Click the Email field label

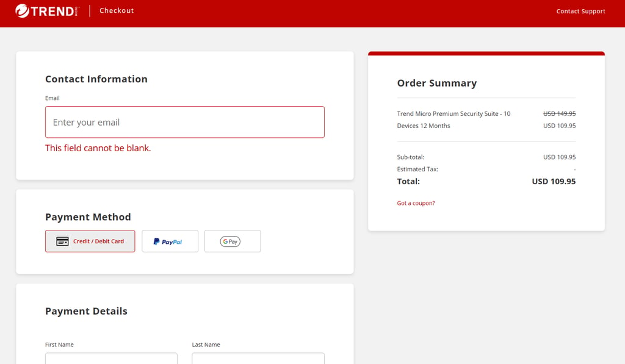tap(52, 98)
